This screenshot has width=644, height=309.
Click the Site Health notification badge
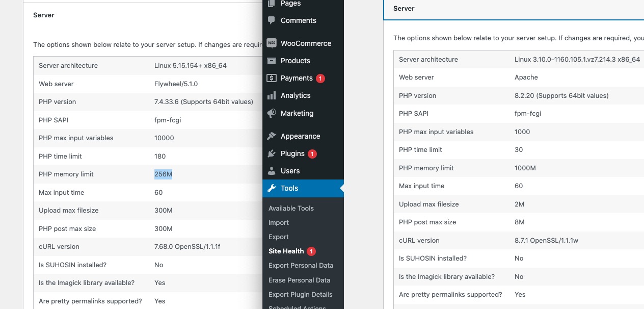click(x=311, y=251)
